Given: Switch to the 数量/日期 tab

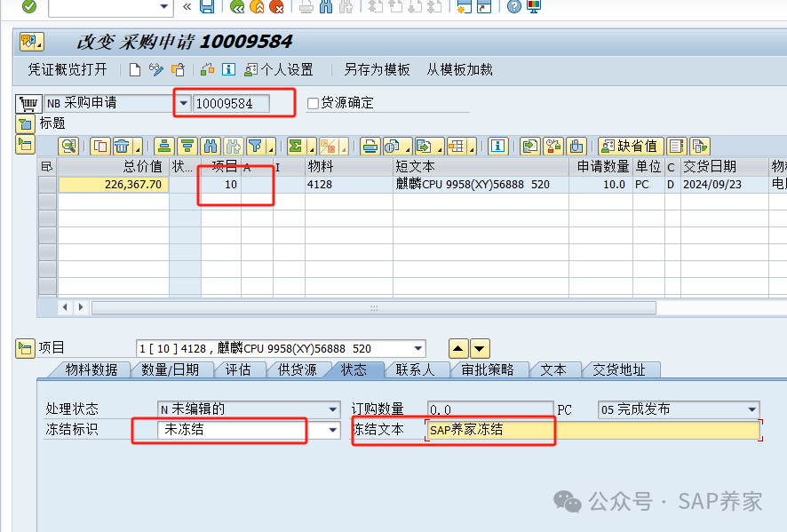Looking at the screenshot, I should coord(171,369).
